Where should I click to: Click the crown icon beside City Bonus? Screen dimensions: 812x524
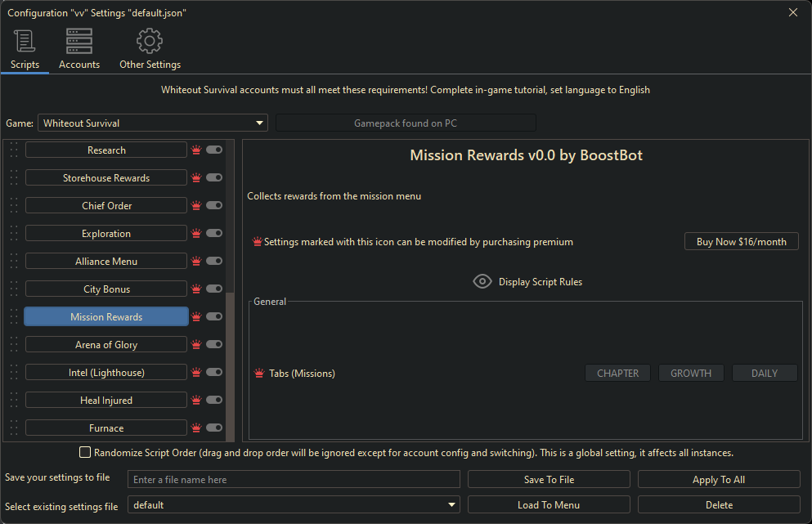pyautogui.click(x=196, y=289)
